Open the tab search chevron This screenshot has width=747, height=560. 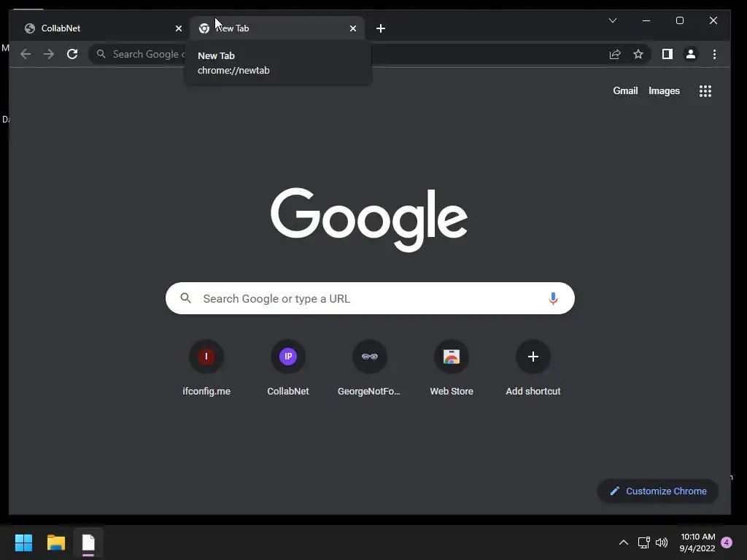613,20
